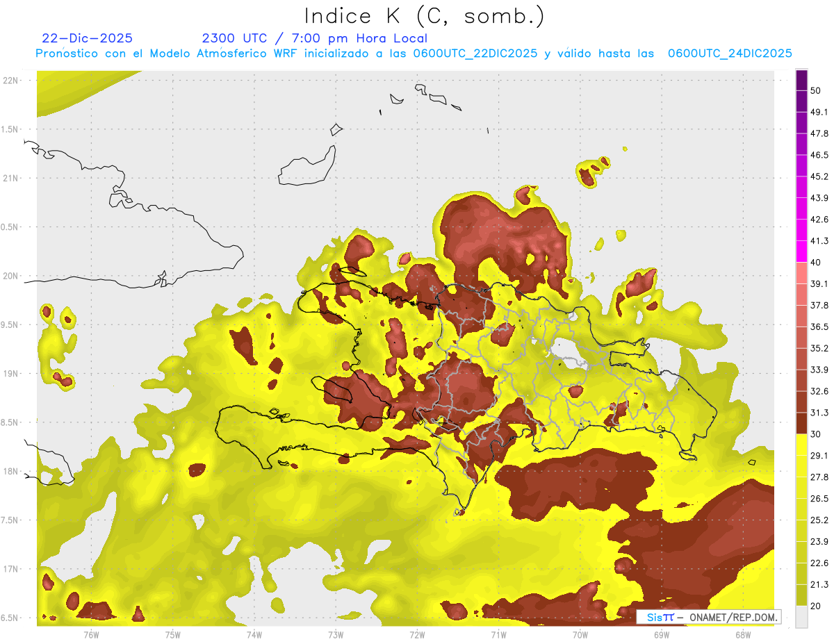
Task: Click longitude label "71W"
Action: point(498,635)
